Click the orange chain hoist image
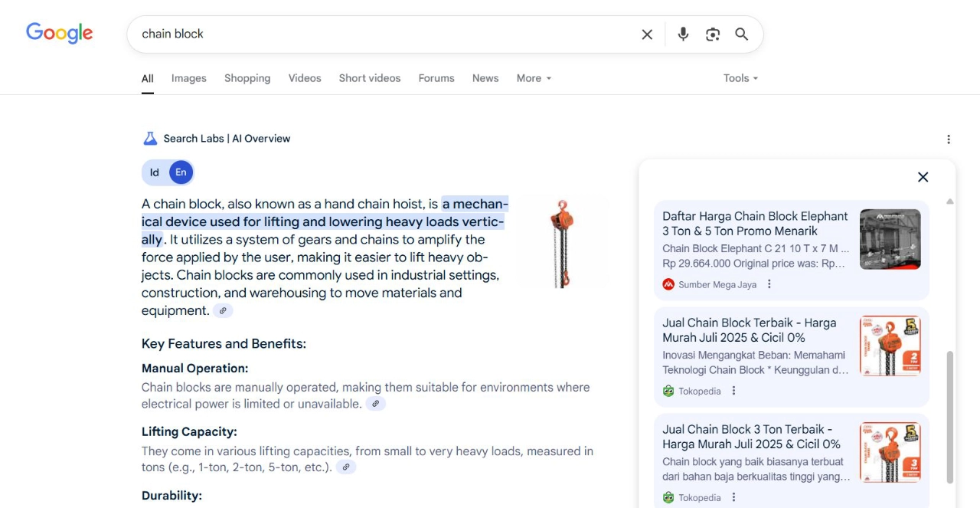This screenshot has width=980, height=508. pos(562,244)
